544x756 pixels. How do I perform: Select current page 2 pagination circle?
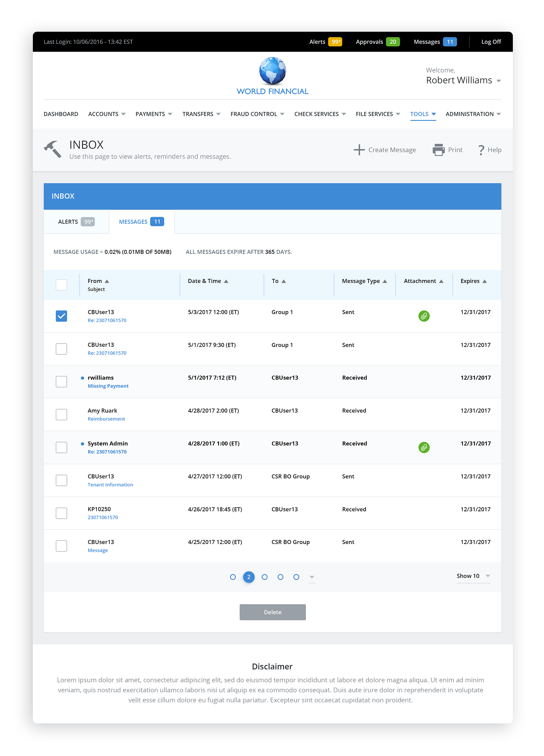[248, 577]
